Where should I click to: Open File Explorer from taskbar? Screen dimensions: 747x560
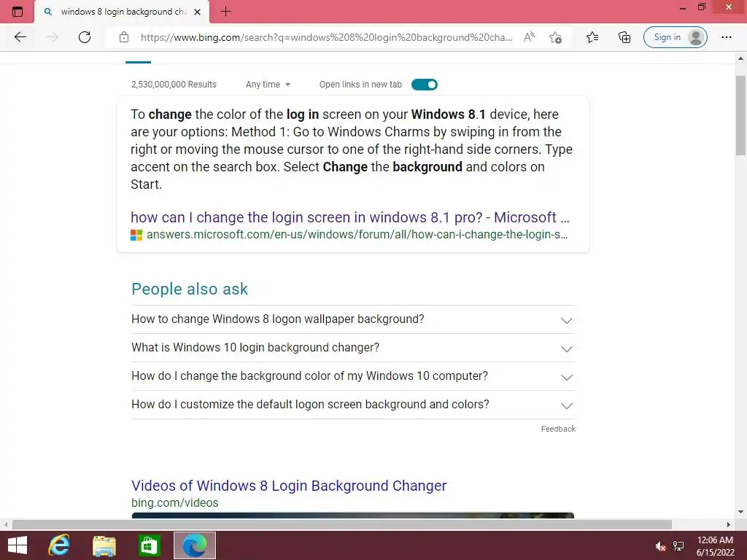click(x=104, y=545)
